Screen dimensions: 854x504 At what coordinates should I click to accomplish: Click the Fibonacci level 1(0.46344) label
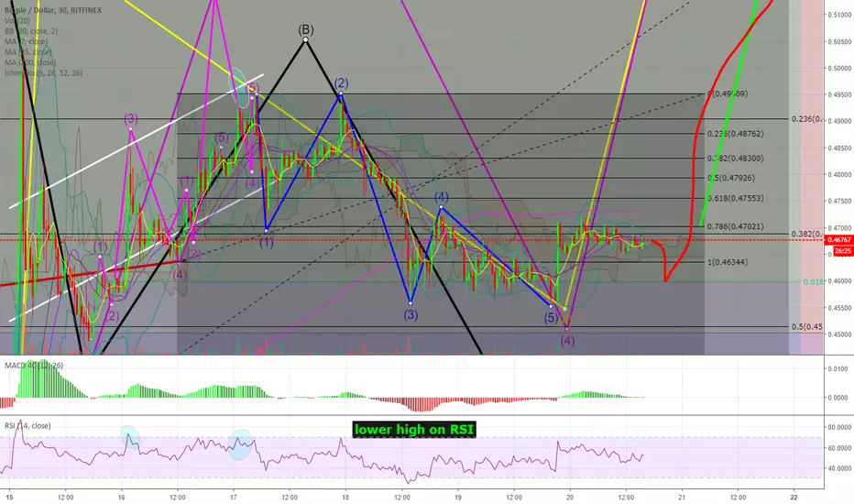coord(728,262)
